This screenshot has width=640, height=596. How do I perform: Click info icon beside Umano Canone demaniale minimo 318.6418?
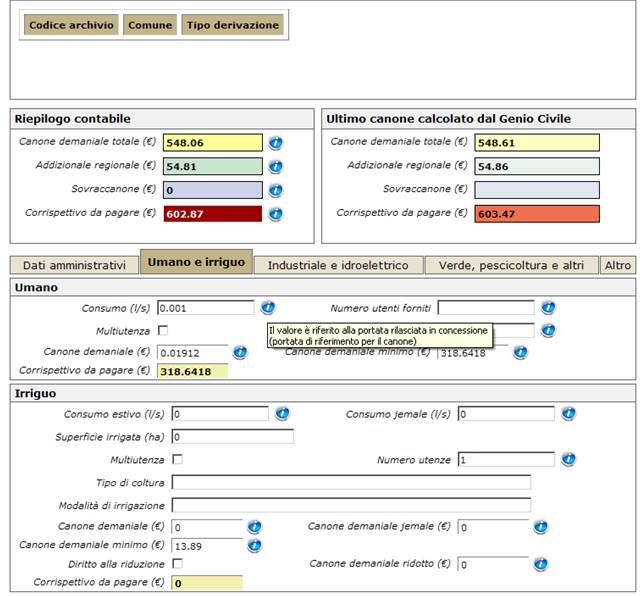(520, 352)
